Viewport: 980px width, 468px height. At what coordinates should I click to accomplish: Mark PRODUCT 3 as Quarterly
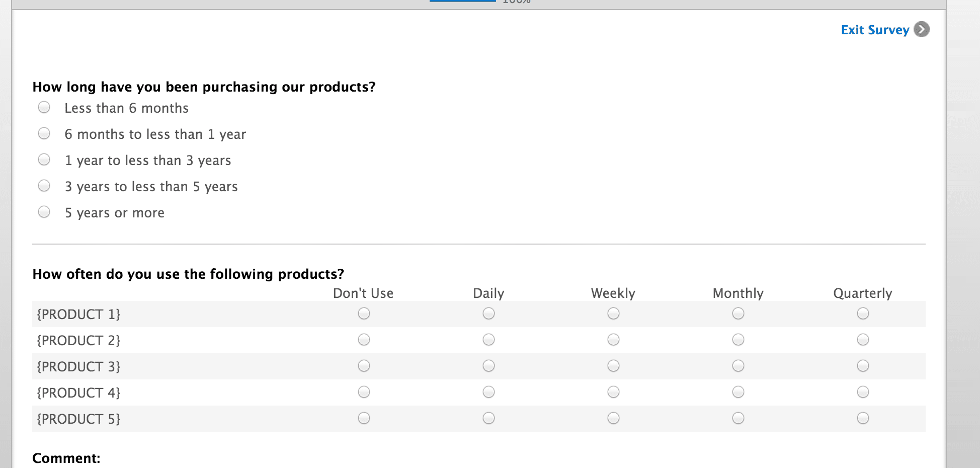(863, 366)
